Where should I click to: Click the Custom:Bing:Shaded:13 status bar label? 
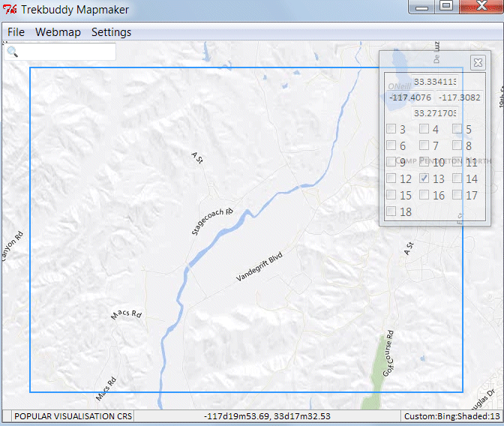451,416
